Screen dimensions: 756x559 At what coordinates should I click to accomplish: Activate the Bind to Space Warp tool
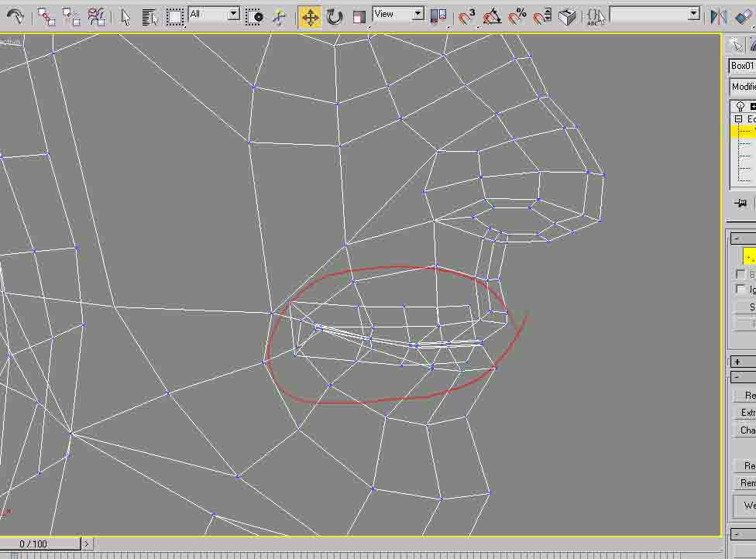pos(96,17)
